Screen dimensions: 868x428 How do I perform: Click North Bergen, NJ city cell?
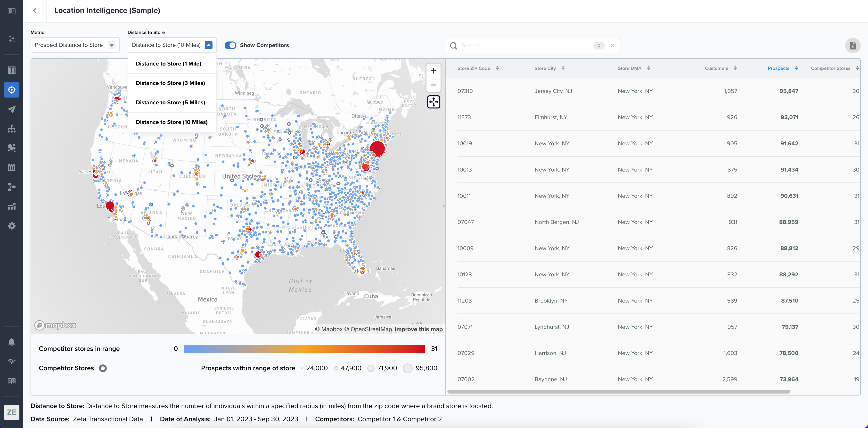point(556,222)
